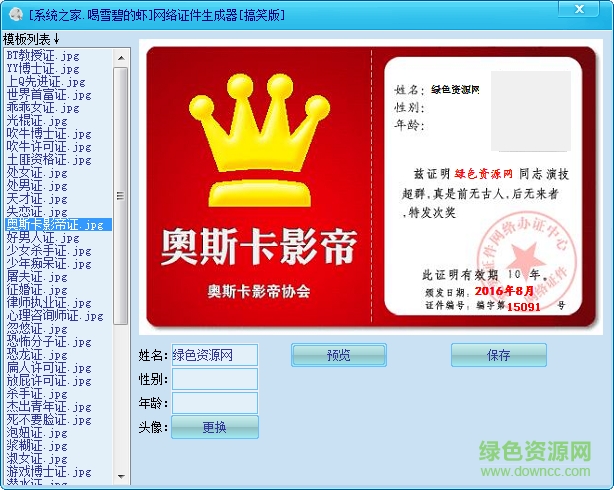Focus the 姓名 name input field

[214, 355]
